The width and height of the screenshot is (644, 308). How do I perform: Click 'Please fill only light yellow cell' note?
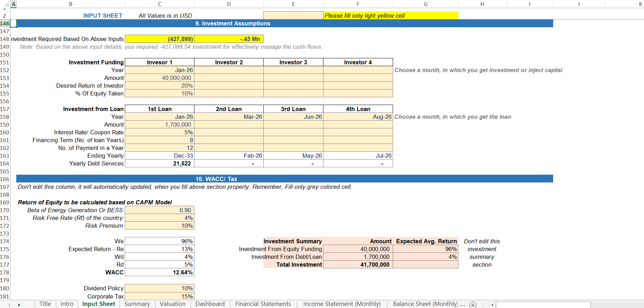pyautogui.click(x=391, y=16)
